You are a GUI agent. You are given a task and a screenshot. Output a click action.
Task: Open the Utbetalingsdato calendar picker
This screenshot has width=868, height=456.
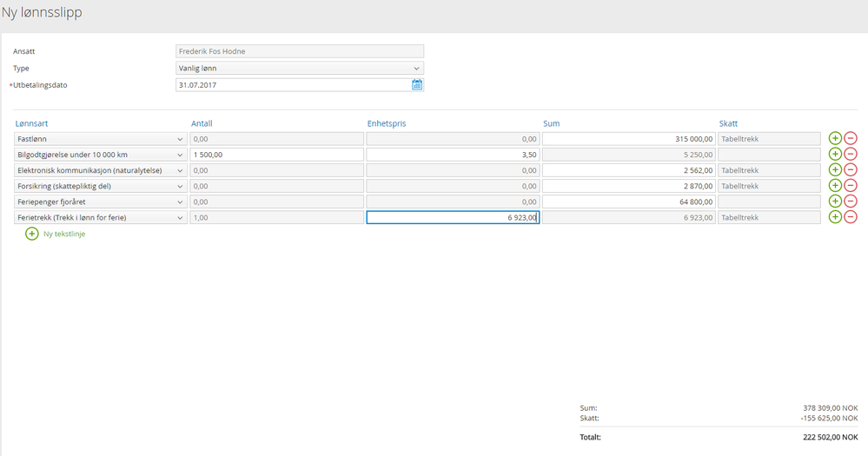tap(417, 85)
